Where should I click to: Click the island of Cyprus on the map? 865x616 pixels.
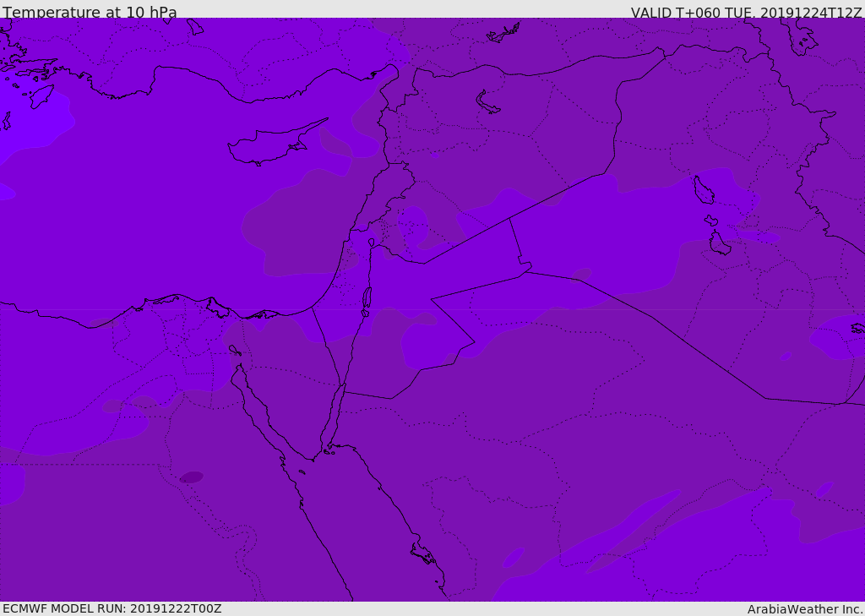[x=277, y=143]
